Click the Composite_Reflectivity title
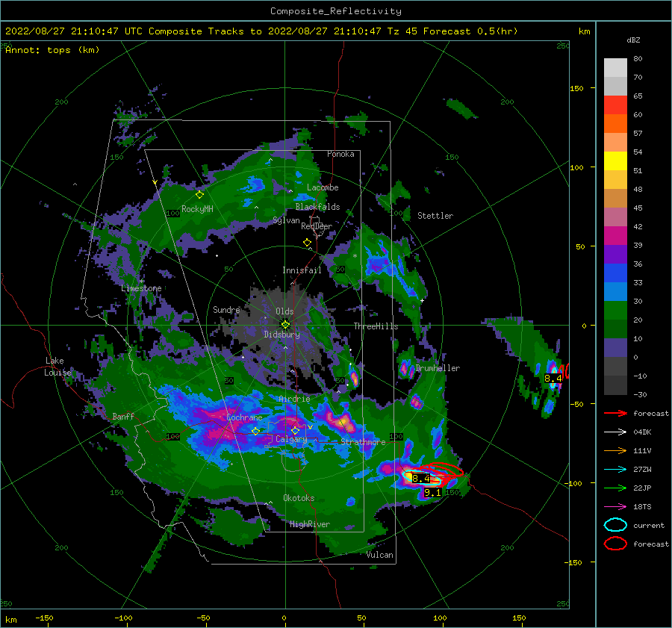Image resolution: width=672 pixels, height=628 pixels. [x=336, y=11]
